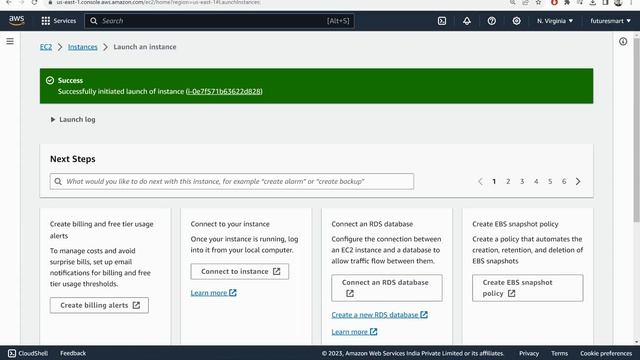Open Learn more under Connect to your instance
The height and width of the screenshot is (360, 640).
[213, 293]
